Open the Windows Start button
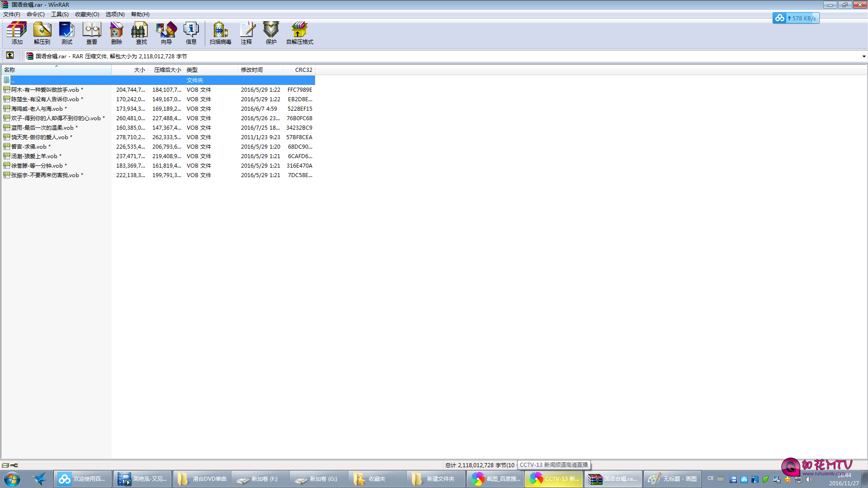The width and height of the screenshot is (868, 488). [12, 479]
